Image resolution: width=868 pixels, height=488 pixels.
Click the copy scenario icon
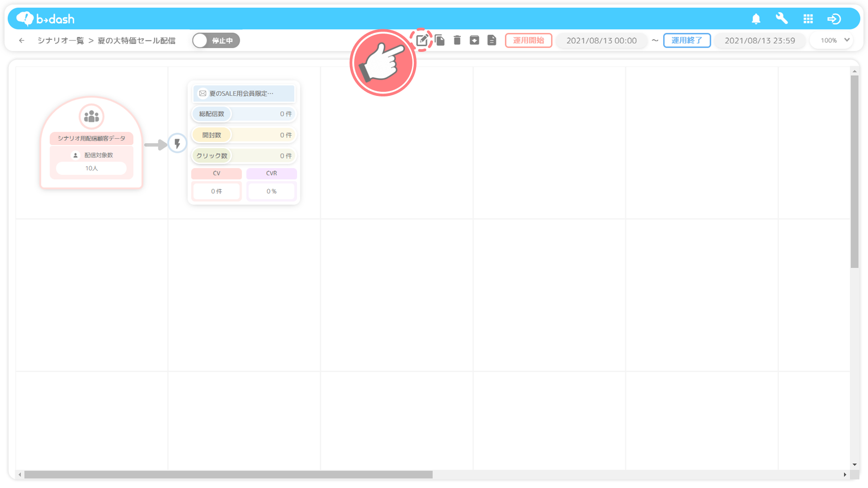[x=440, y=40]
